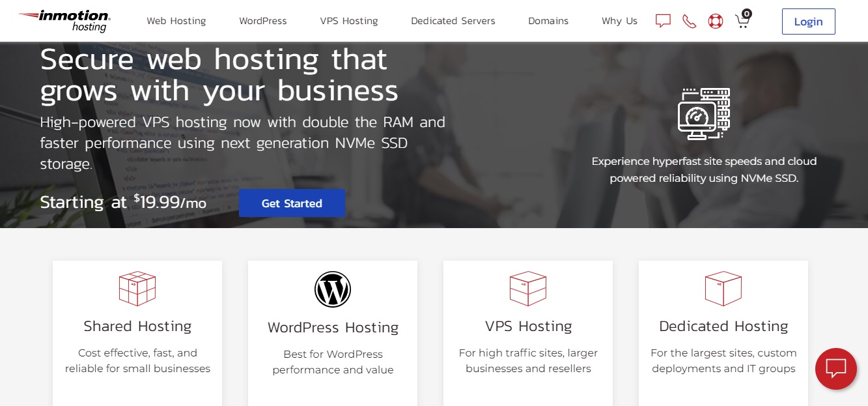The width and height of the screenshot is (868, 406).
Task: Open Dedicated Servers in the navigation
Action: pos(453,21)
